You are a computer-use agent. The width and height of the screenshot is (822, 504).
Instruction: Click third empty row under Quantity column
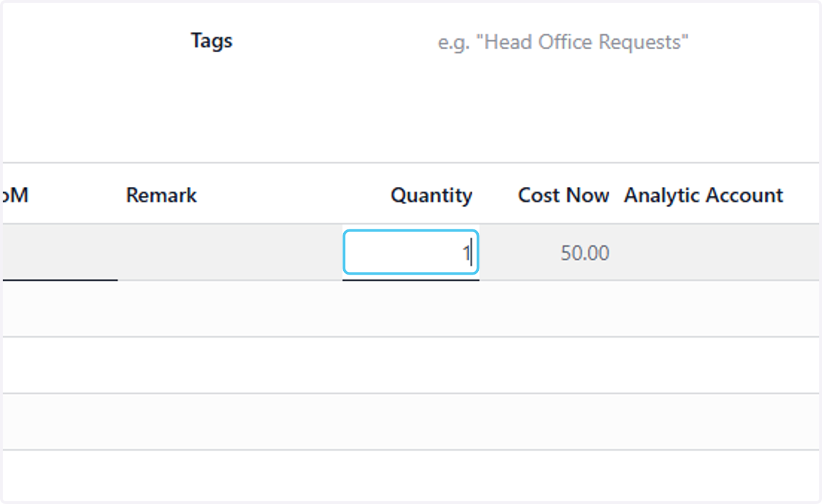410,421
